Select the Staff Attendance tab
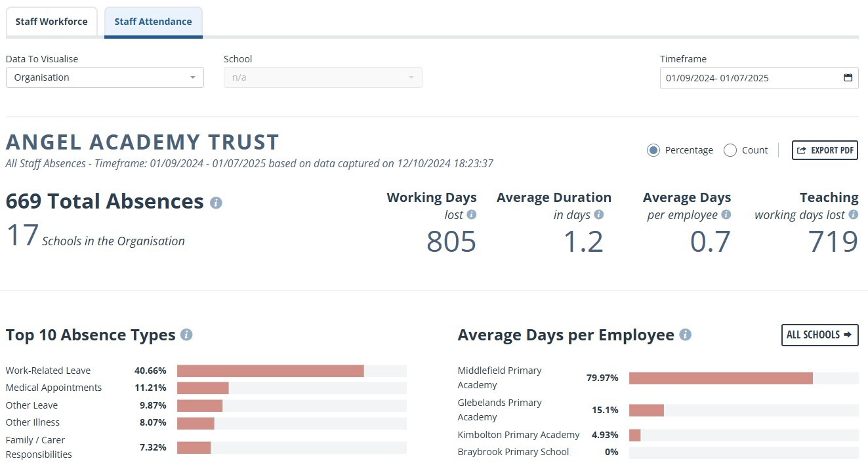Screen dimensions: 868x463 click(153, 22)
